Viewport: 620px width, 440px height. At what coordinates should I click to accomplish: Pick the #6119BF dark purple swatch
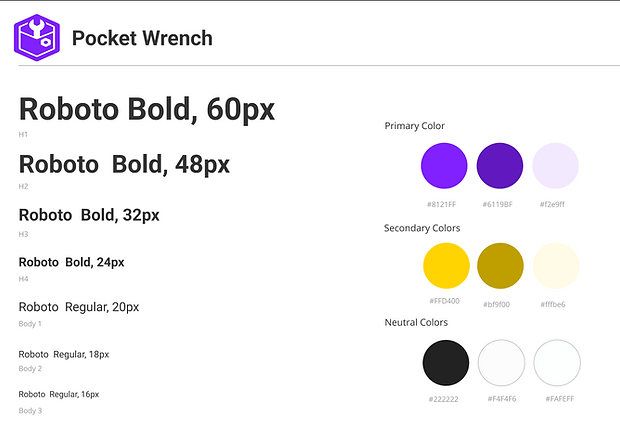pyautogui.click(x=500, y=166)
